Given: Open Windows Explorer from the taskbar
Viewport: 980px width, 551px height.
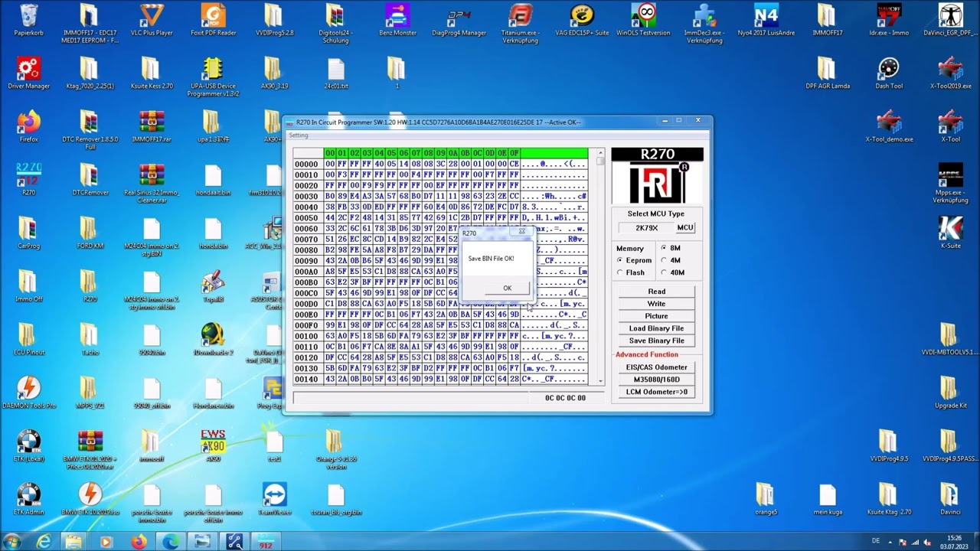Looking at the screenshot, I should [74, 542].
